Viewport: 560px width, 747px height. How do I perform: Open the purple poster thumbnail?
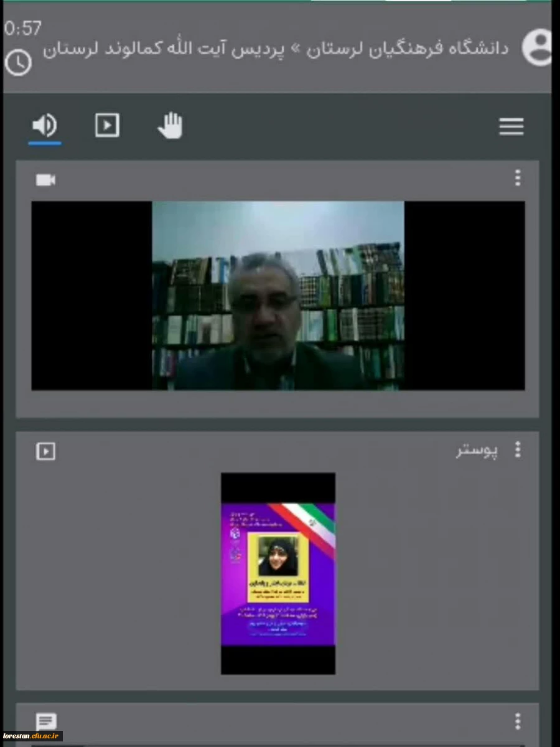(278, 573)
